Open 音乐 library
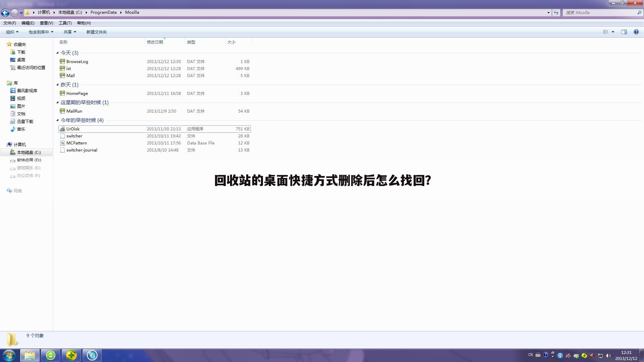Screen dimensions: 644x362 [21, 129]
